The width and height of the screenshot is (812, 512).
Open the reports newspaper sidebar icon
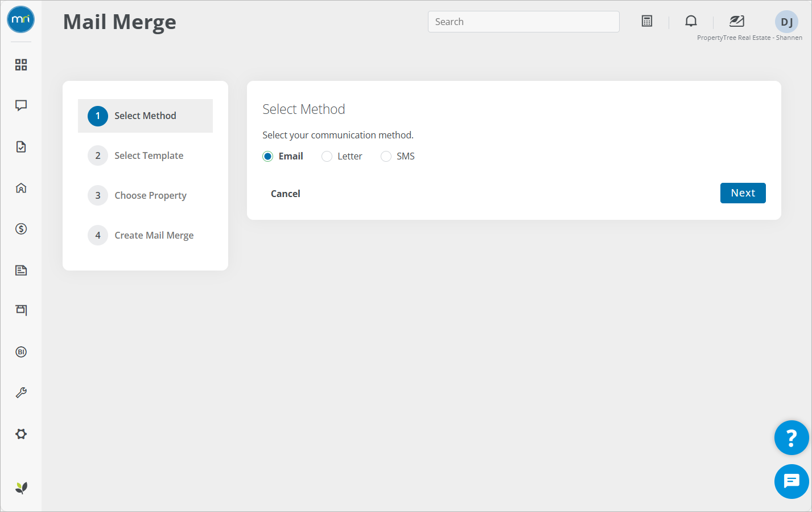click(21, 270)
